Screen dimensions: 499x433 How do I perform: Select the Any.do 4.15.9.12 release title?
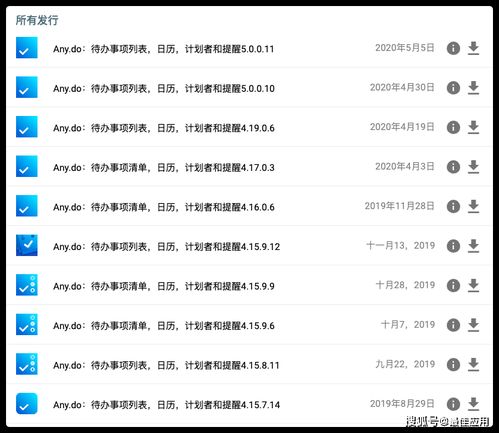166,247
